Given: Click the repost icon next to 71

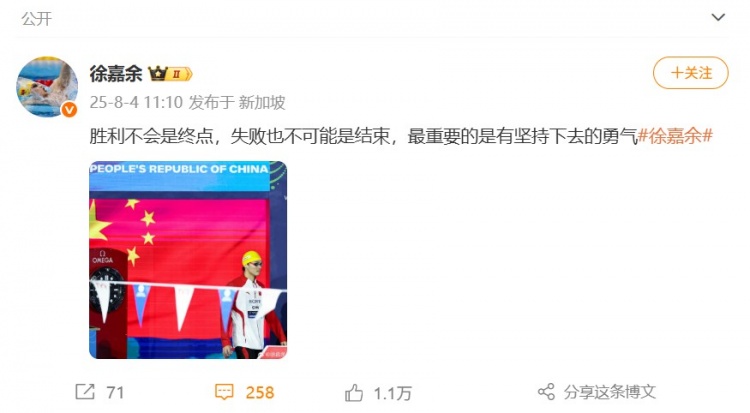Looking at the screenshot, I should 85,392.
